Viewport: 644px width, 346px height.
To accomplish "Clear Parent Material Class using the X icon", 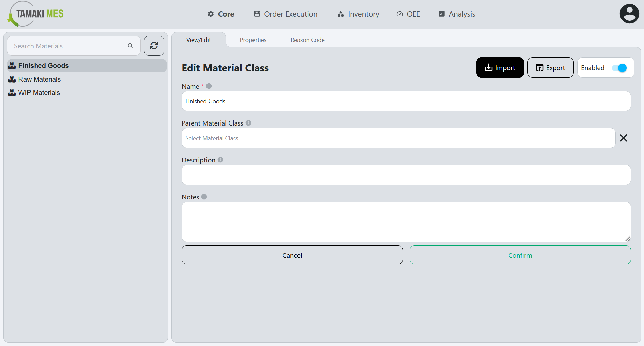I will (623, 138).
